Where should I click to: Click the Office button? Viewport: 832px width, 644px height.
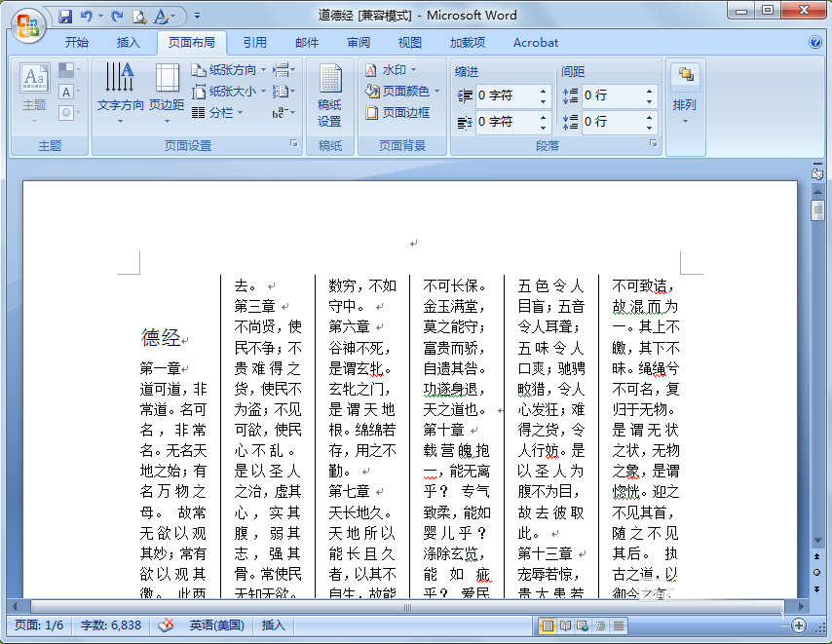click(x=28, y=24)
